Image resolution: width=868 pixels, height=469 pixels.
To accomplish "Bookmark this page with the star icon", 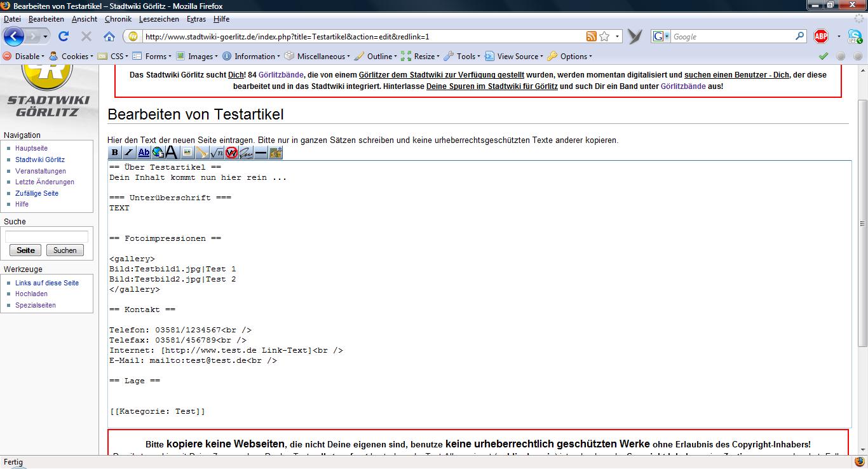I will point(604,36).
